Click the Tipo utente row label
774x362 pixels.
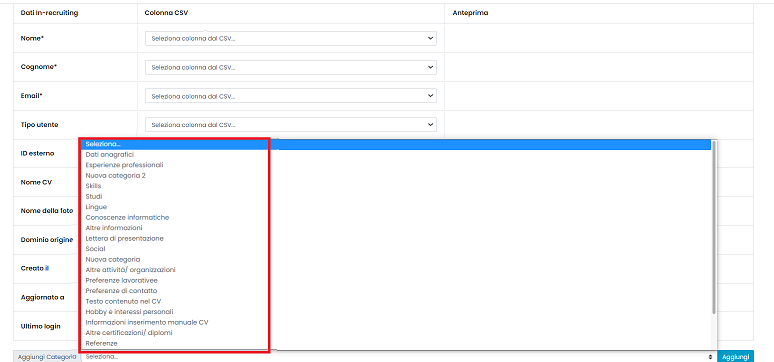(39, 124)
